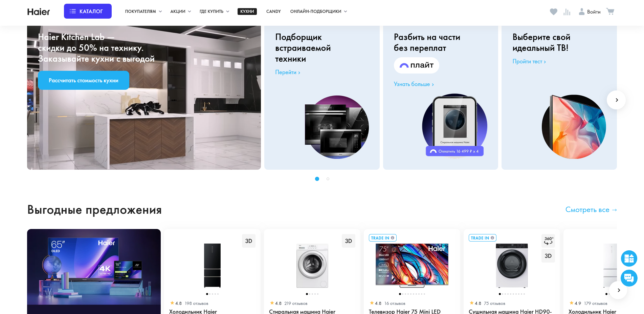Viewport: 644px width, 314px height.
Task: Open the chat support bubble icon
Action: click(629, 278)
